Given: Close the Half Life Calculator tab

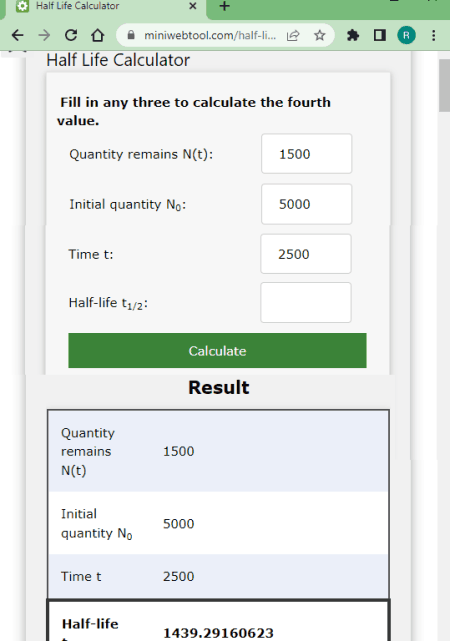Looking at the screenshot, I should click(x=193, y=6).
